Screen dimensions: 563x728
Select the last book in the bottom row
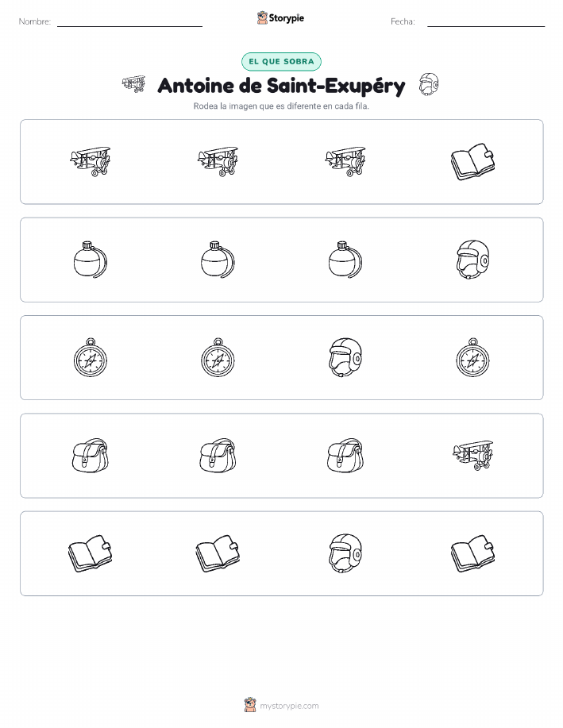473,553
